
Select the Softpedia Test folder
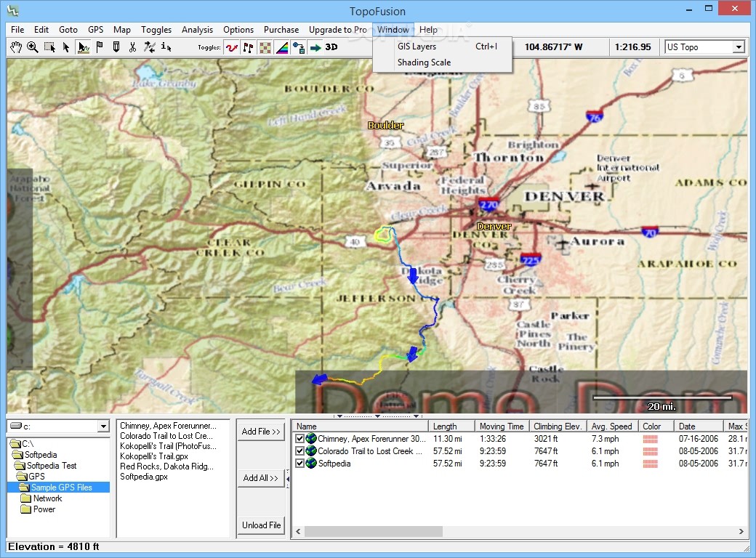[47, 466]
